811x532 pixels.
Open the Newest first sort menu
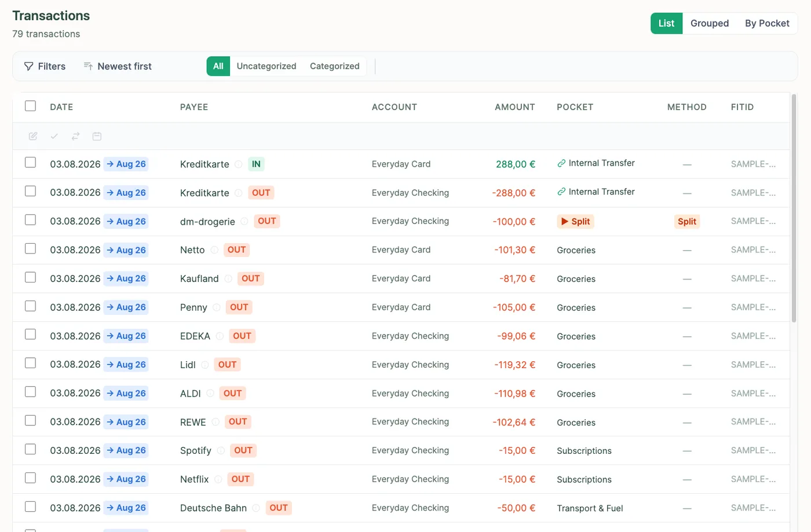coord(118,67)
